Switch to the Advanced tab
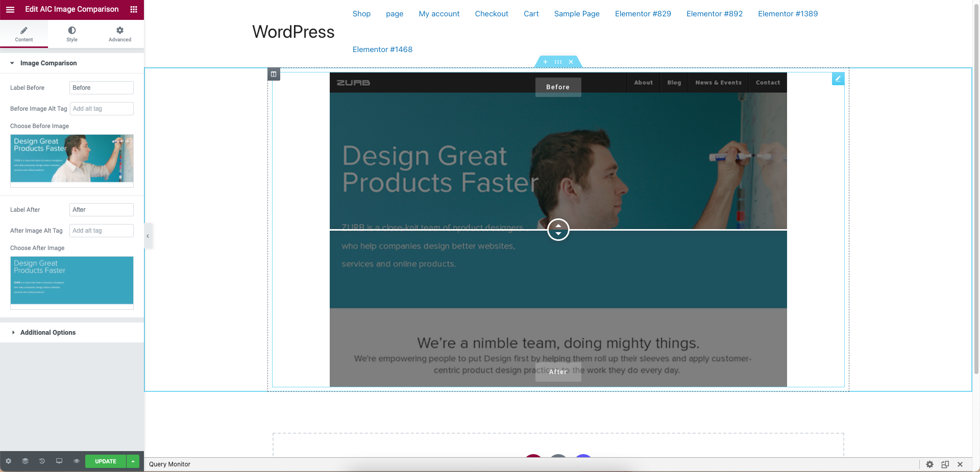Image resolution: width=980 pixels, height=472 pixels. point(120,34)
